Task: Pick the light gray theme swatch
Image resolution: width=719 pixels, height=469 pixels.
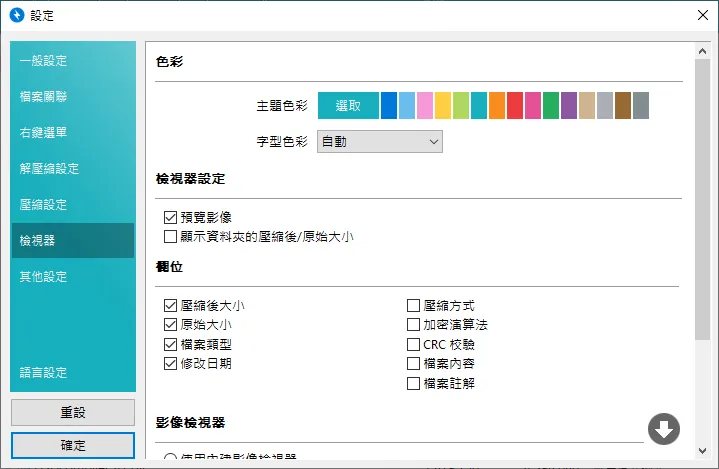Action: click(605, 105)
